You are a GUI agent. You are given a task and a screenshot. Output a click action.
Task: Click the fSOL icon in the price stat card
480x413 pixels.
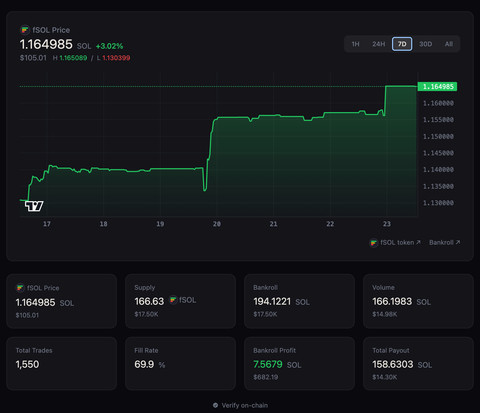pos(20,288)
